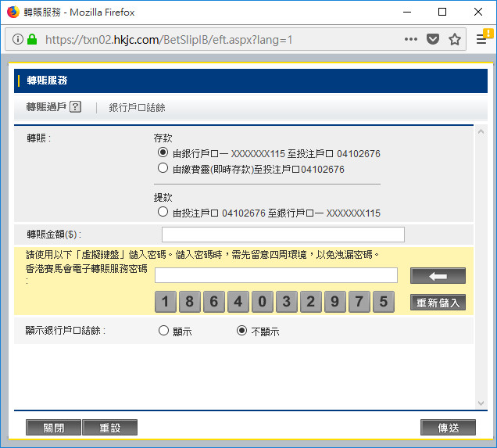Image resolution: width=497 pixels, height=448 pixels.
Task: Click the EFT password input field
Action: click(x=276, y=275)
